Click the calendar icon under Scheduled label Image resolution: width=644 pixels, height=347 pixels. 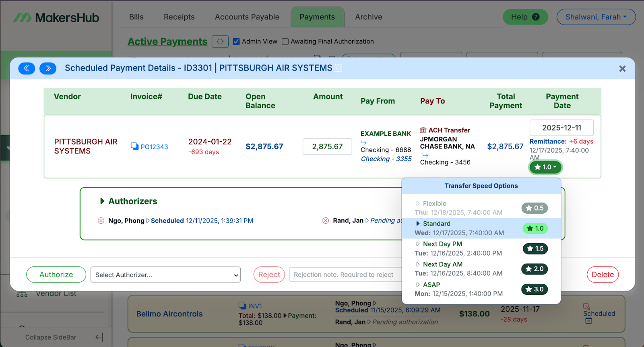coord(588,321)
